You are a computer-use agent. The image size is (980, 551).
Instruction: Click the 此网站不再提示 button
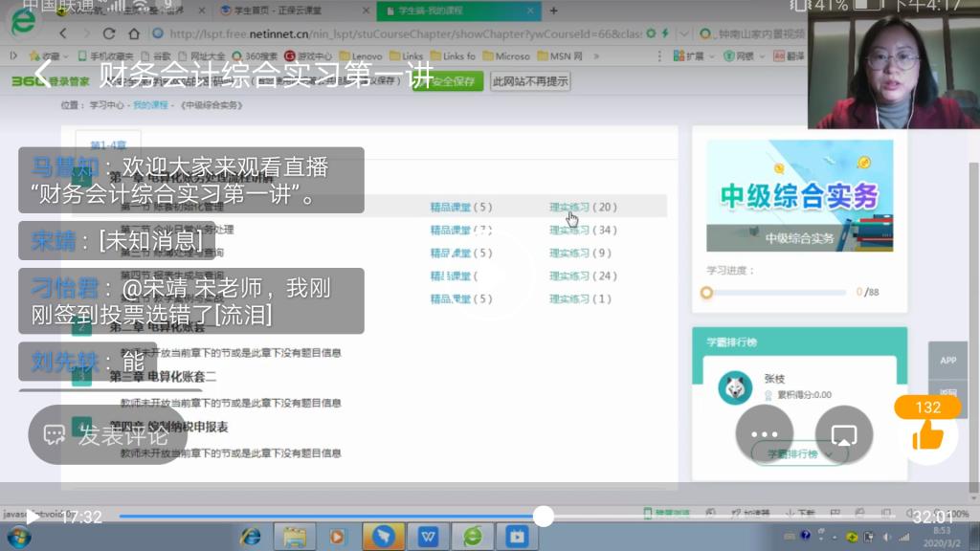point(530,81)
